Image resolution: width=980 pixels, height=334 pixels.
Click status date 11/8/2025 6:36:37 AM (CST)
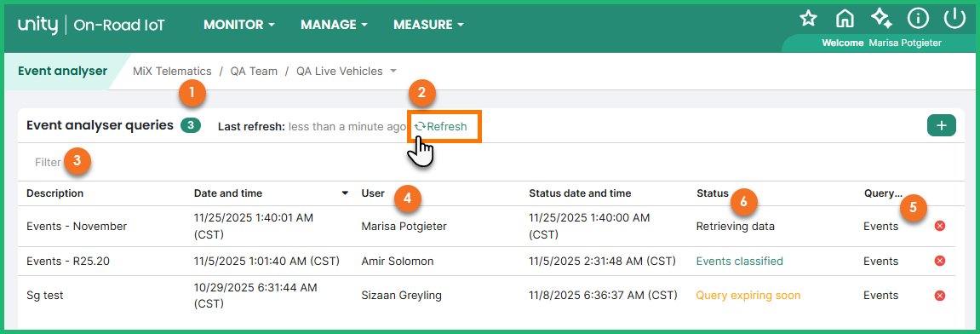point(603,295)
